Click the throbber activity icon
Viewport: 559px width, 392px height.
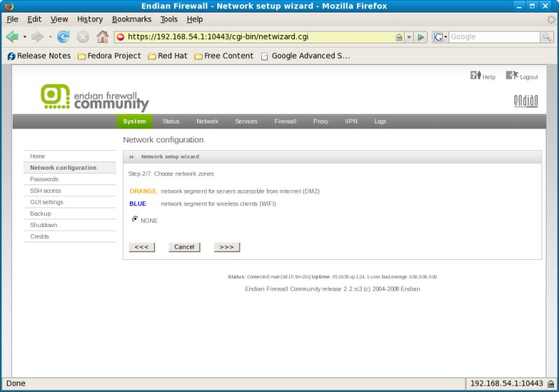coord(551,20)
